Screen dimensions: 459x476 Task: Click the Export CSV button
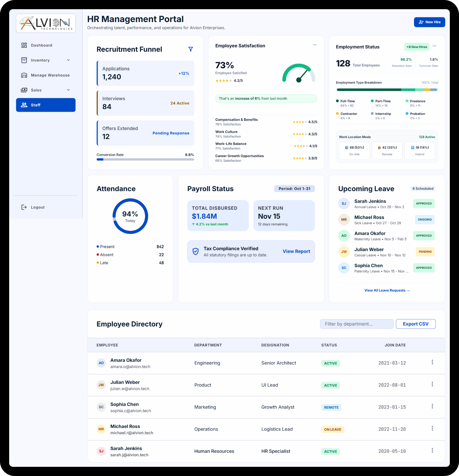pos(416,324)
